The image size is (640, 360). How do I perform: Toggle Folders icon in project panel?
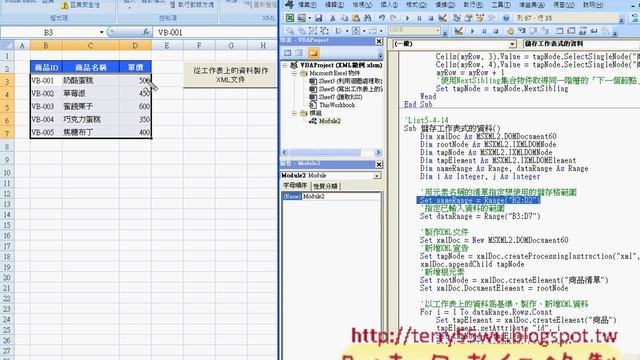(313, 53)
